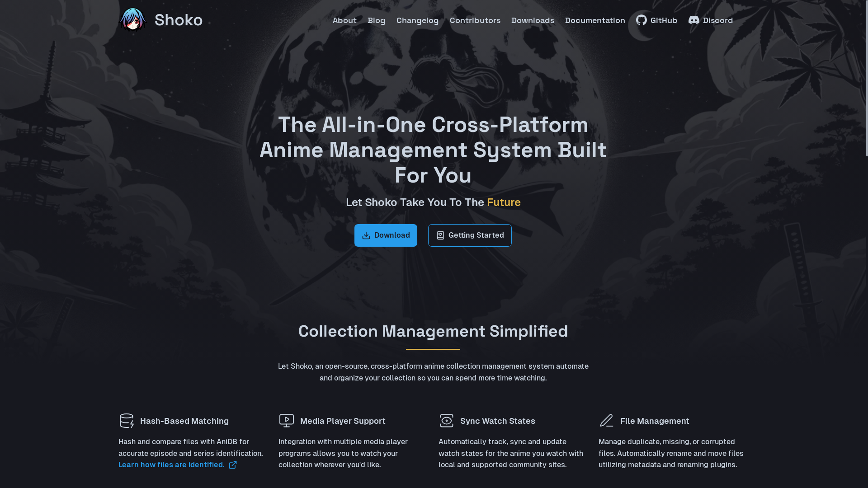
Task: Click the Shoko site title
Action: pos(179,20)
